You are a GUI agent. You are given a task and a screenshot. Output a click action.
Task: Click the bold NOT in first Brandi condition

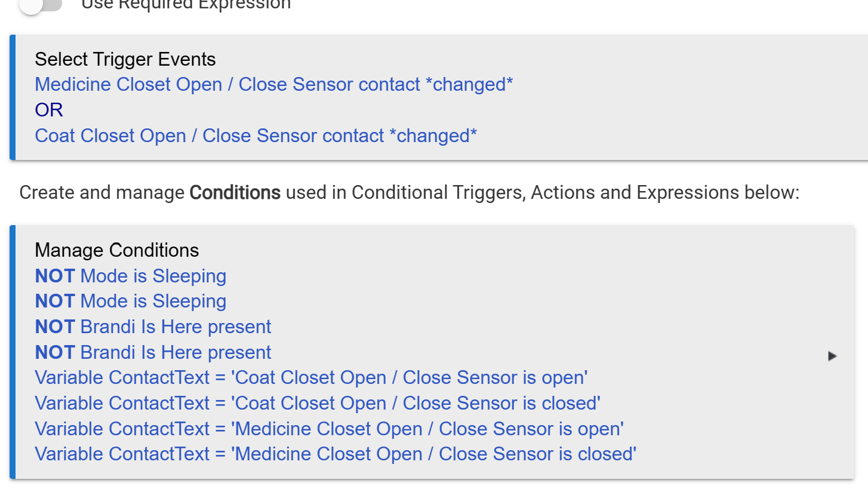coord(55,327)
